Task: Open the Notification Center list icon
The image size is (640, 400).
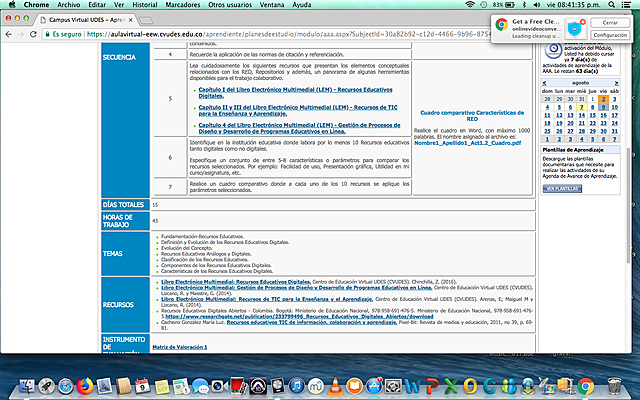Action: coord(626,4)
